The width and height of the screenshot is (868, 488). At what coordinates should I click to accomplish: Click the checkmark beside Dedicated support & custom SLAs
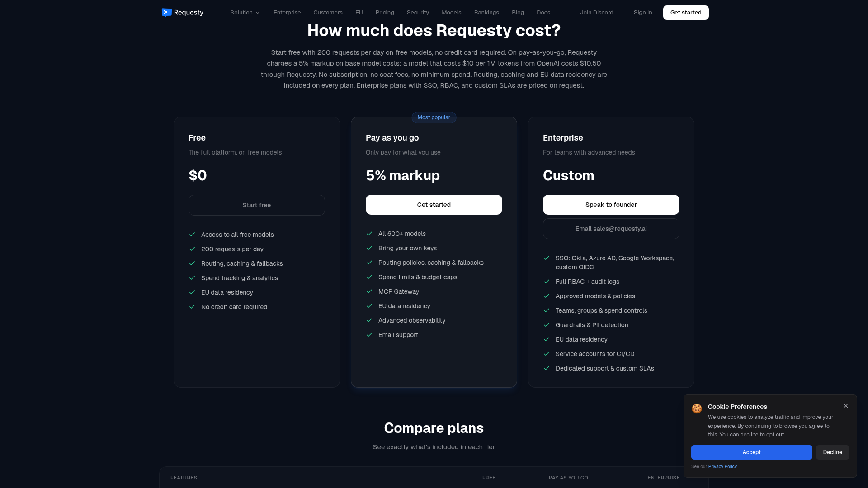click(x=547, y=368)
